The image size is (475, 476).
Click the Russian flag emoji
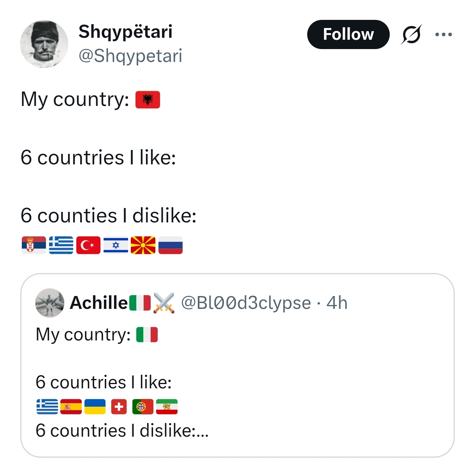pyautogui.click(x=170, y=245)
